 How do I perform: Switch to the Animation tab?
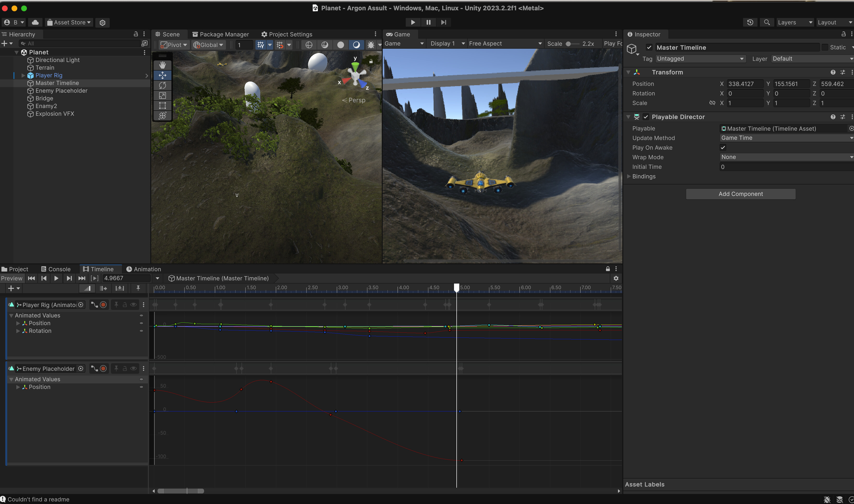tap(147, 269)
